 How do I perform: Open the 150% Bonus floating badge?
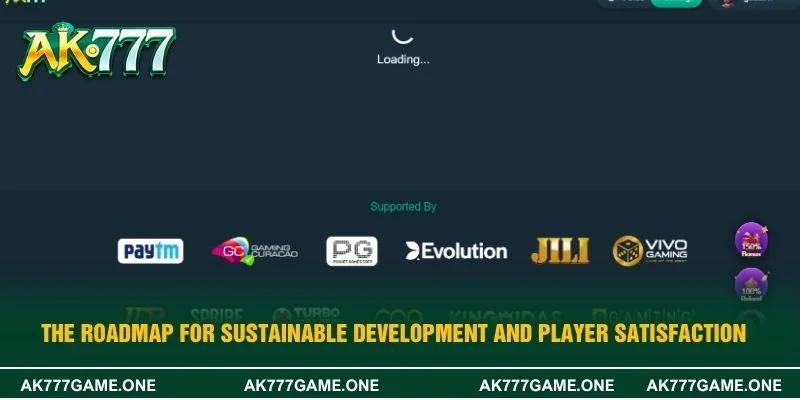click(x=751, y=240)
